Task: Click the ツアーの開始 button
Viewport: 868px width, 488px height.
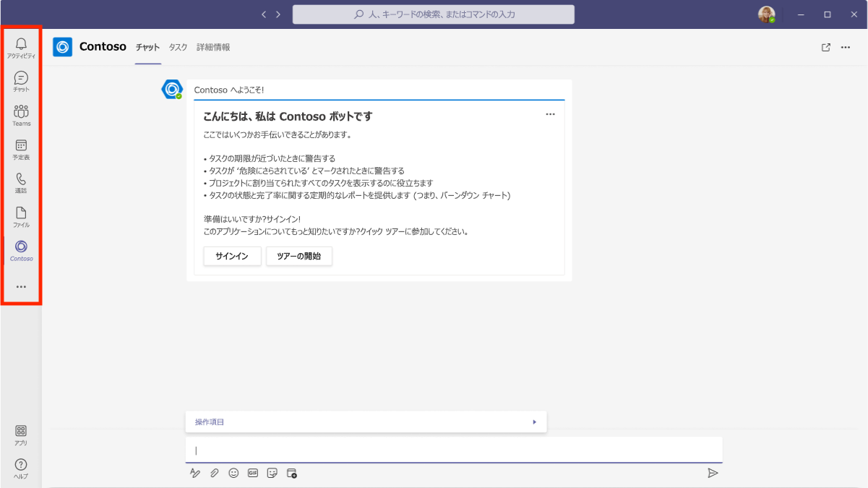Action: [x=299, y=256]
